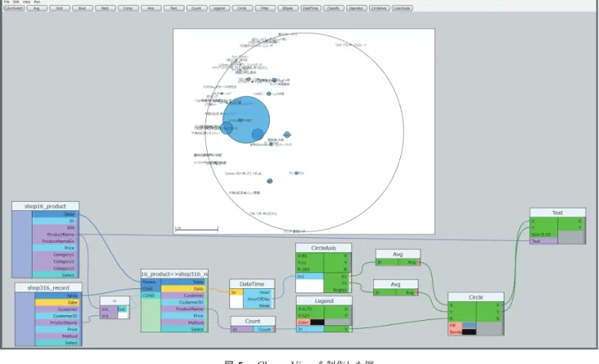Viewport: 599px width, 364px height.
Task: Click the Legend node black Color swatch
Action: pyautogui.click(x=317, y=322)
